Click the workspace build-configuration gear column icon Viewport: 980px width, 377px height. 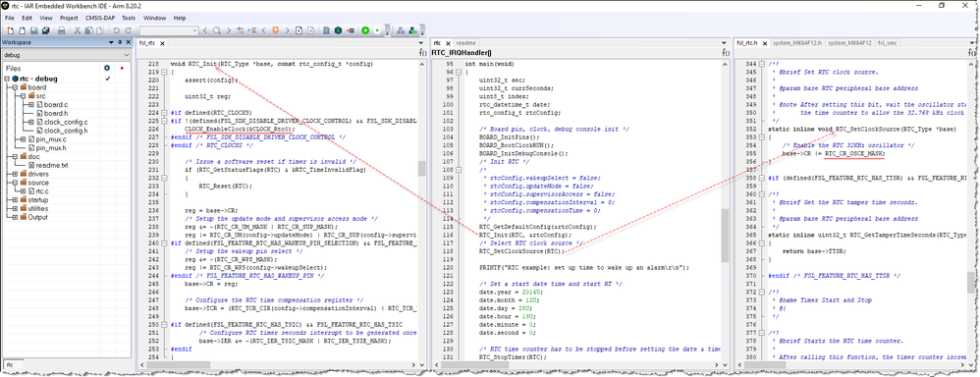point(107,68)
